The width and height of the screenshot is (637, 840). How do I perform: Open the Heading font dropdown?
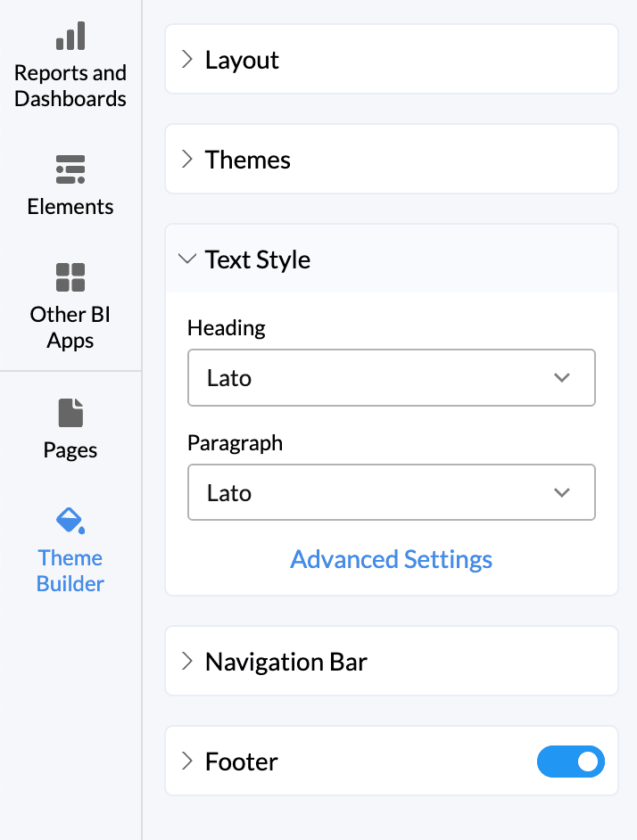click(x=391, y=378)
